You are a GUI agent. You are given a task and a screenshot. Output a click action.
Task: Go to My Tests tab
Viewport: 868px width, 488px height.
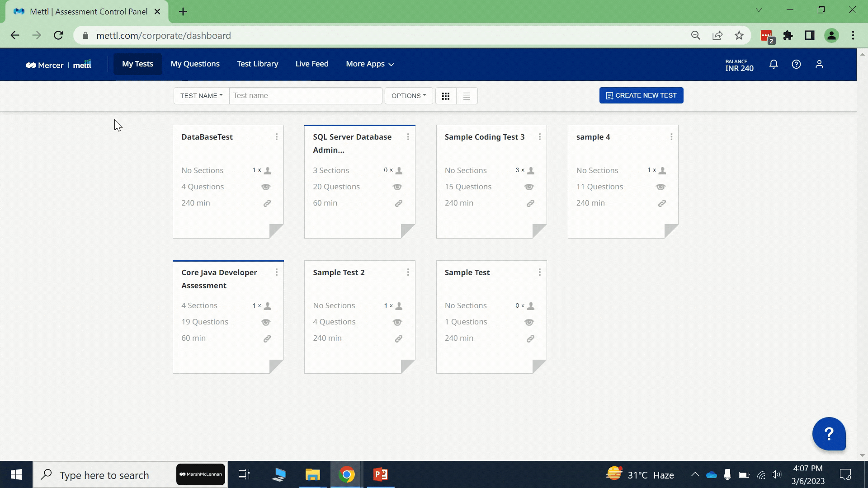point(137,64)
